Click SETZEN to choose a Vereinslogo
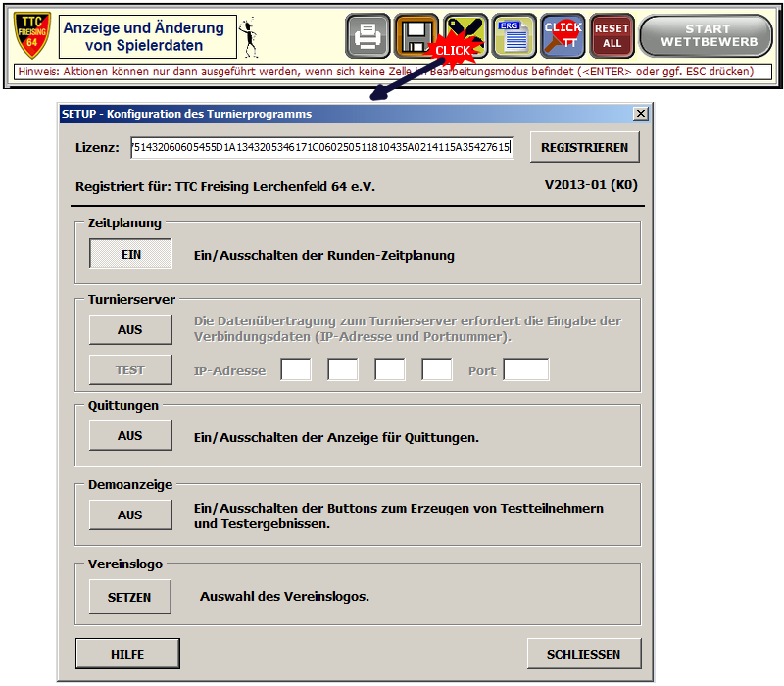 coord(129,596)
